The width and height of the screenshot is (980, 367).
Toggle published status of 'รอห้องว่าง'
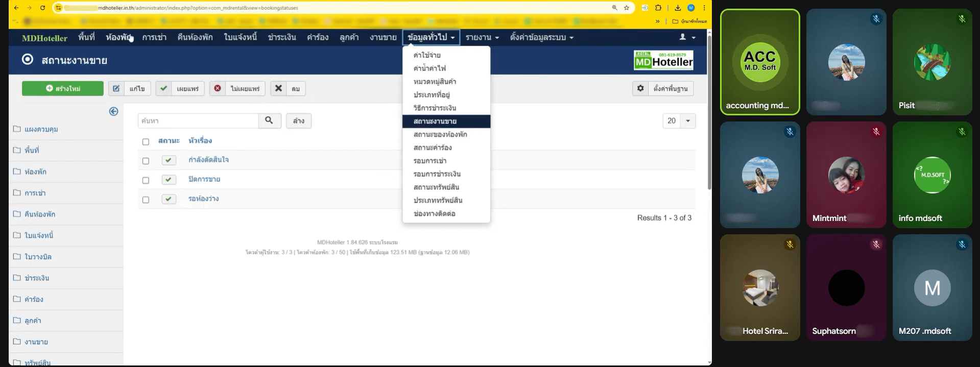point(169,199)
